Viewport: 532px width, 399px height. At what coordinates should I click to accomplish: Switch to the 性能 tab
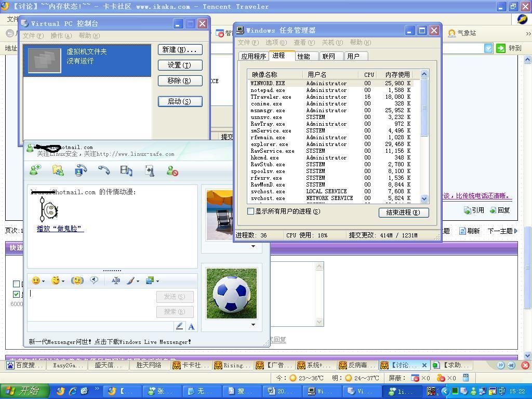point(304,56)
